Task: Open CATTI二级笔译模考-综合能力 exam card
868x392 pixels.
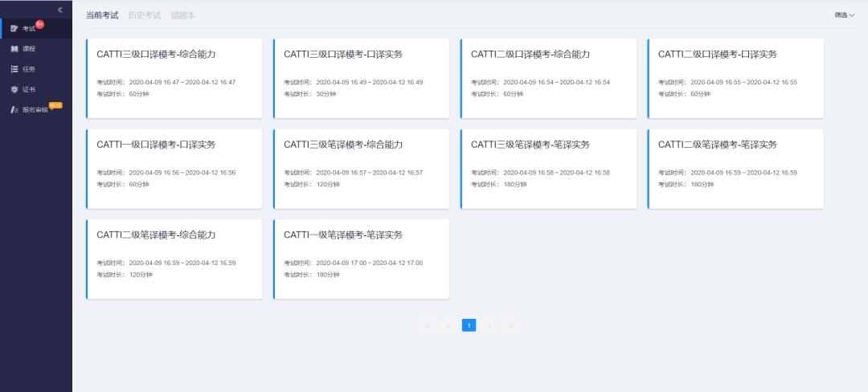Action: click(x=174, y=259)
